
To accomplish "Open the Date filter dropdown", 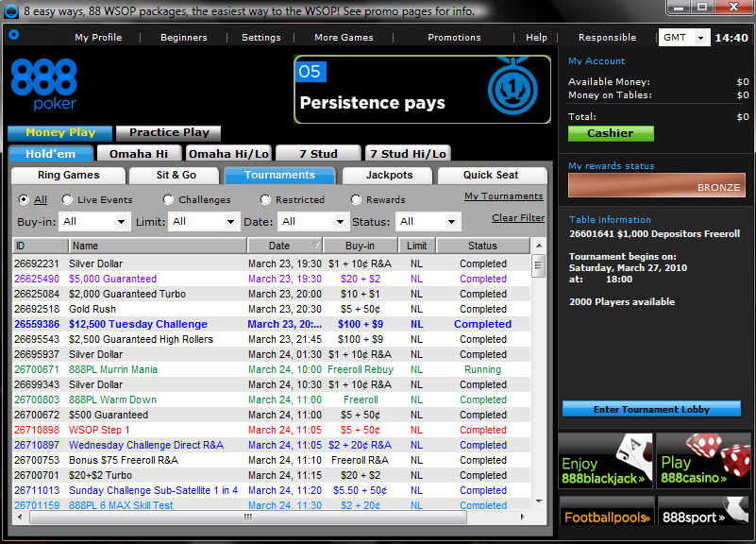I will pyautogui.click(x=313, y=221).
